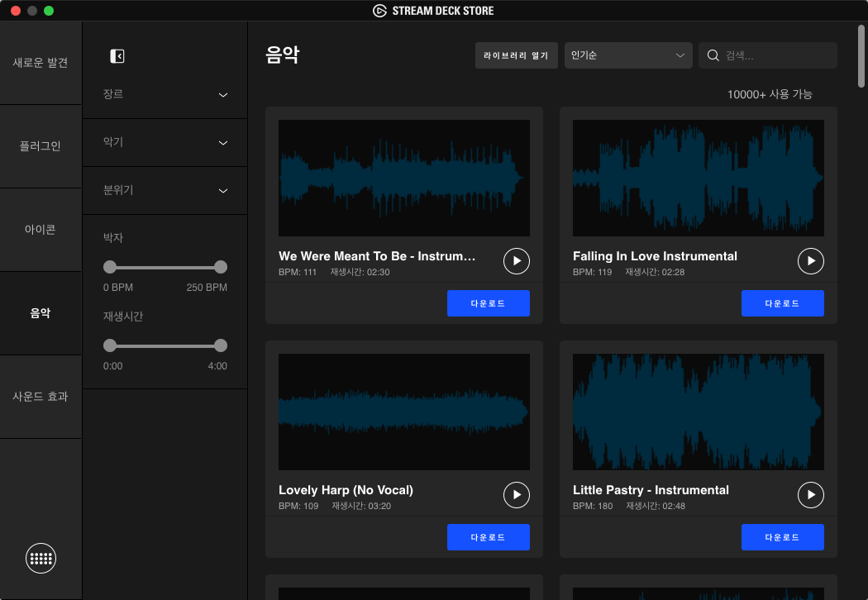Click We Were Meant To Be waveform

(x=404, y=179)
